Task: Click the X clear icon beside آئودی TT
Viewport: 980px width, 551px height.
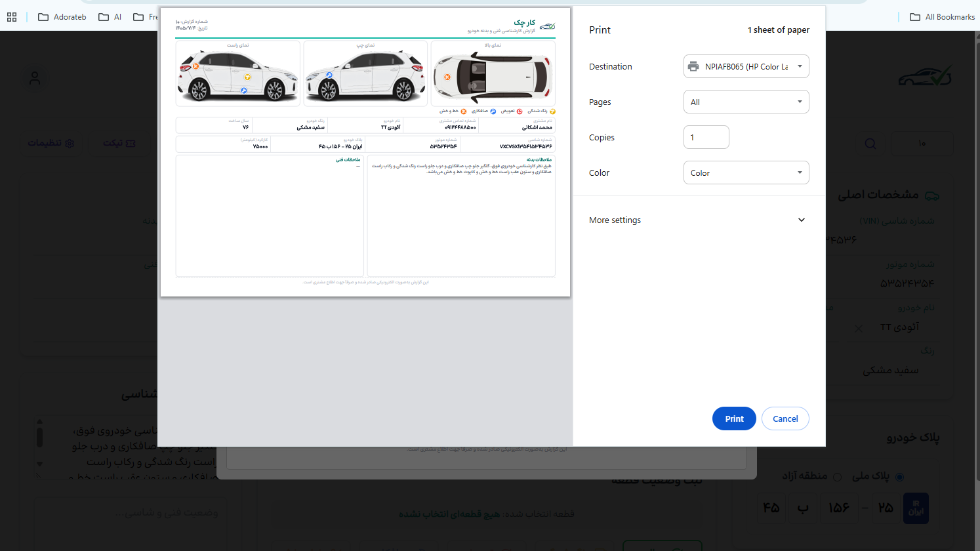Action: tap(859, 329)
